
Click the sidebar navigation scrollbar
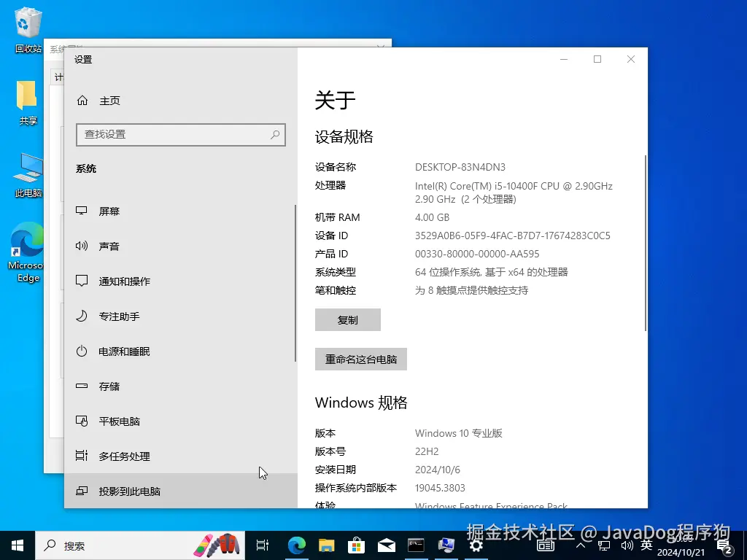pyautogui.click(x=295, y=284)
